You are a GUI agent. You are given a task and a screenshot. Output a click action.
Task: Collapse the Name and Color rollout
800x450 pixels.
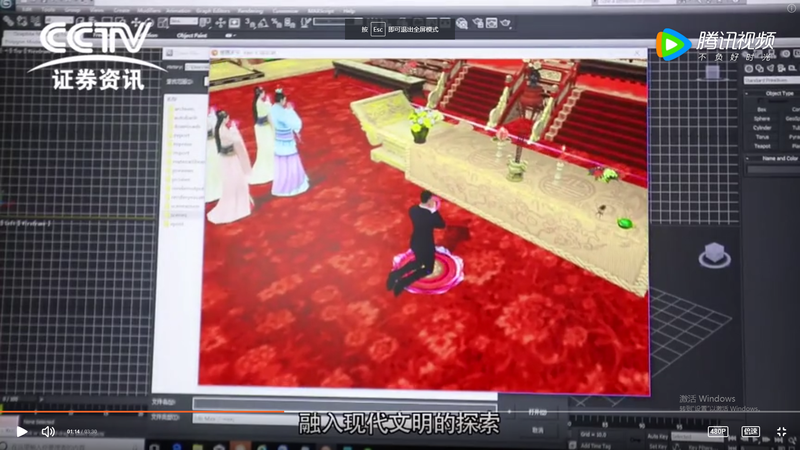772,158
